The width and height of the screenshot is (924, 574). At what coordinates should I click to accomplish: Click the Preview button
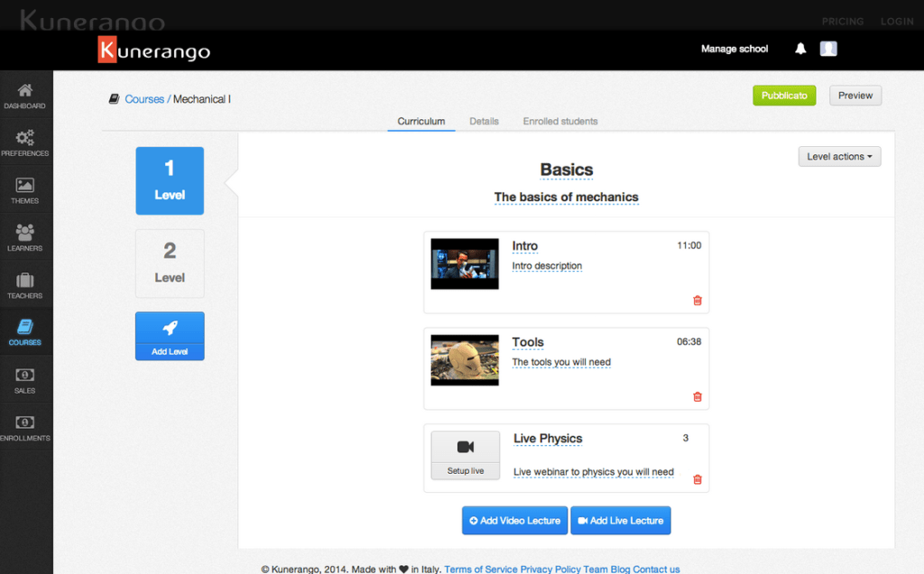[x=855, y=96]
